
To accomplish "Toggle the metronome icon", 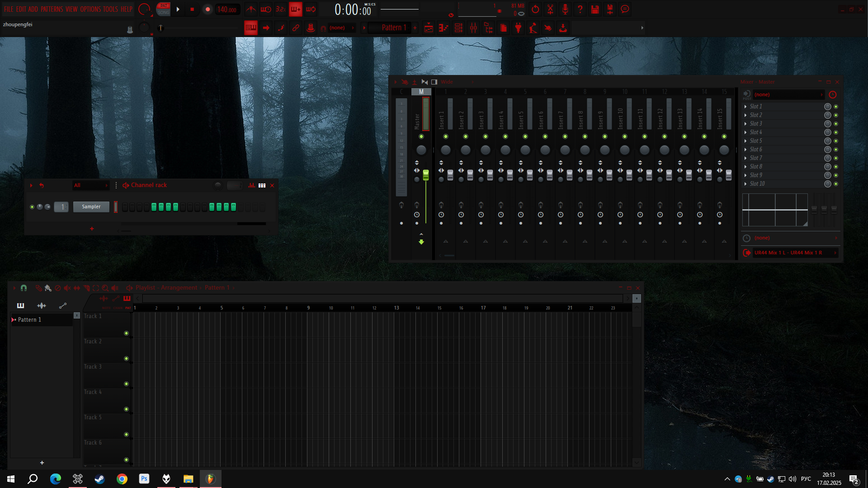I will coord(251,9).
